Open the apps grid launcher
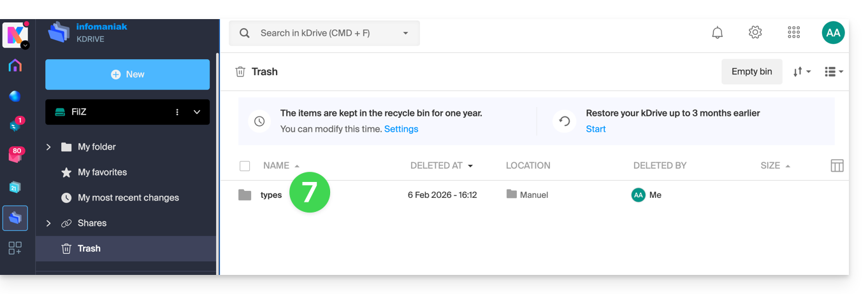 coord(793,33)
